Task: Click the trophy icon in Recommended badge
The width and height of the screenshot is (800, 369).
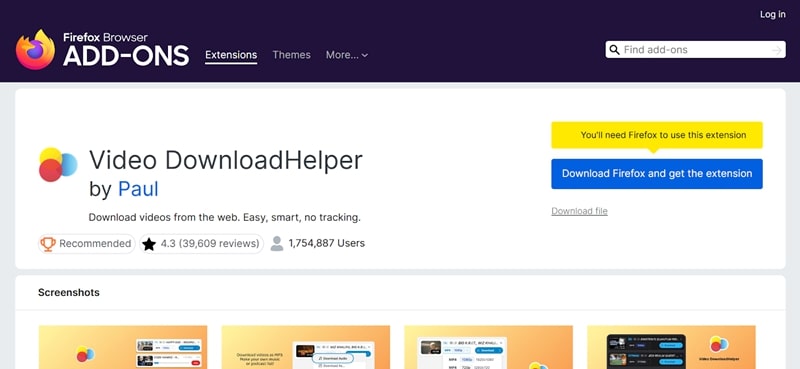Action: [x=48, y=243]
